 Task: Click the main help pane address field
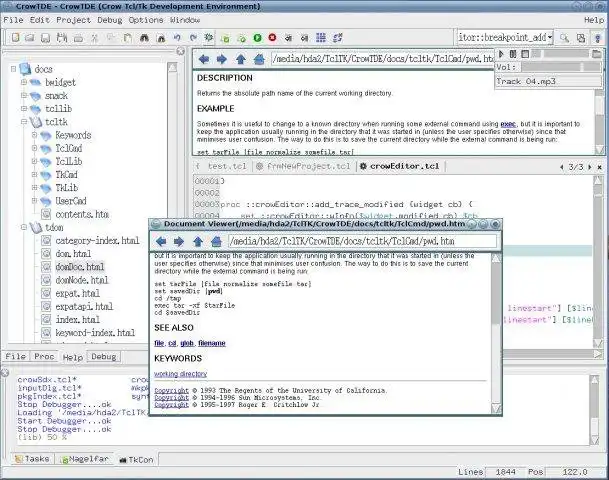click(x=383, y=59)
